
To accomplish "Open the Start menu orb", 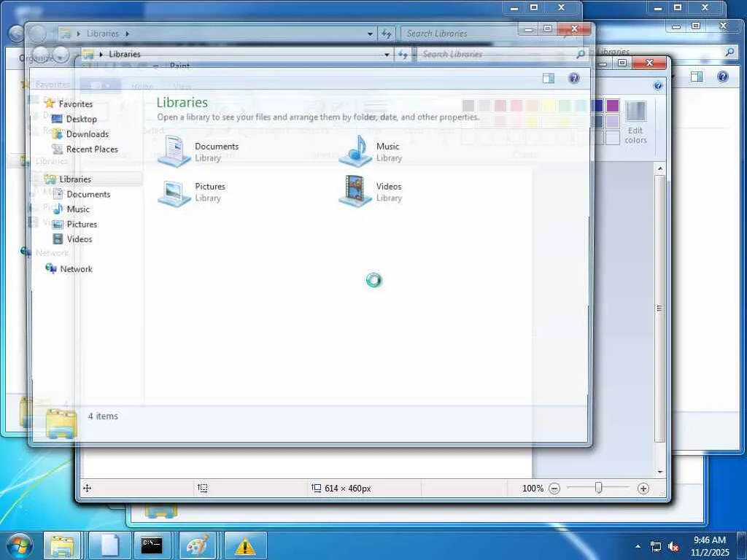I will pos(20,545).
